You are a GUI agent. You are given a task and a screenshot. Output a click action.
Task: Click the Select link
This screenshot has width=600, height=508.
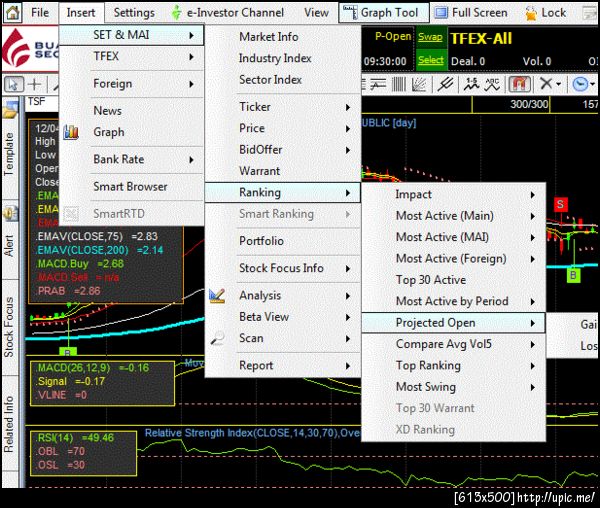(430, 60)
